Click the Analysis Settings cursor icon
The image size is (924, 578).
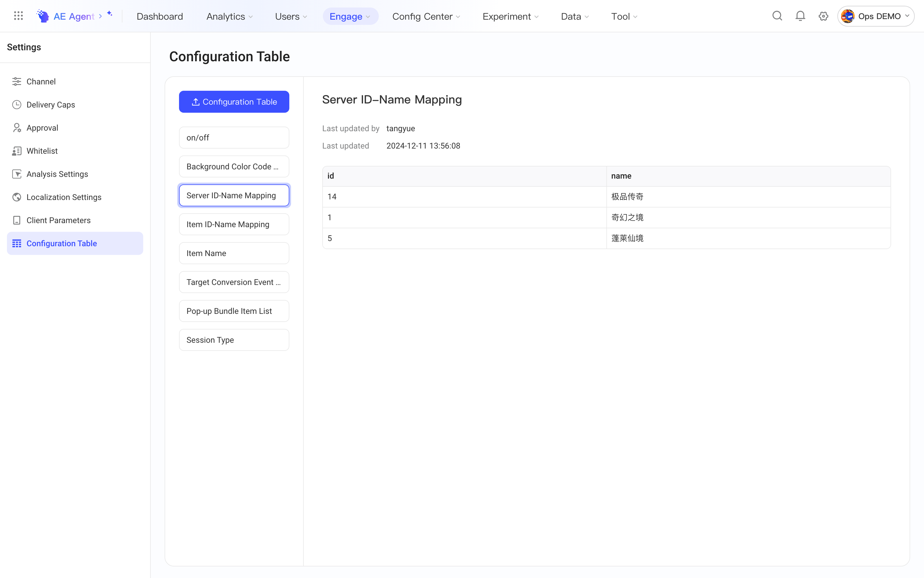click(x=17, y=174)
